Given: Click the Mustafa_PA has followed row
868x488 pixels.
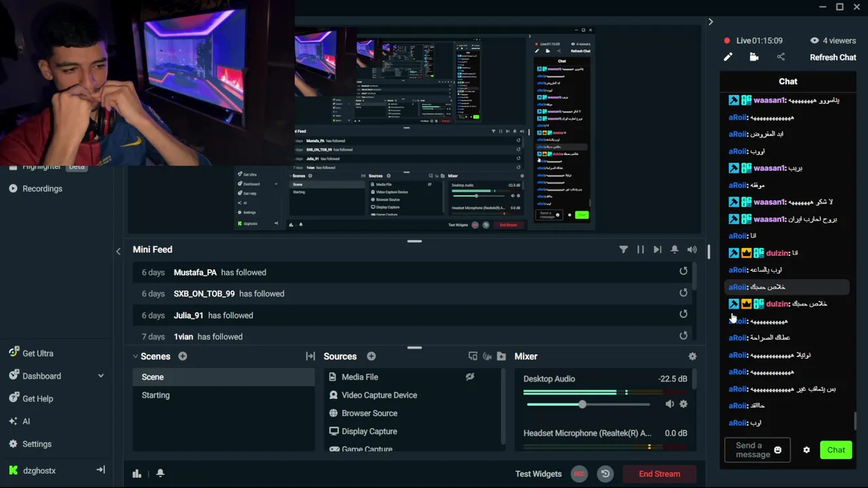Looking at the screenshot, I should [x=414, y=272].
